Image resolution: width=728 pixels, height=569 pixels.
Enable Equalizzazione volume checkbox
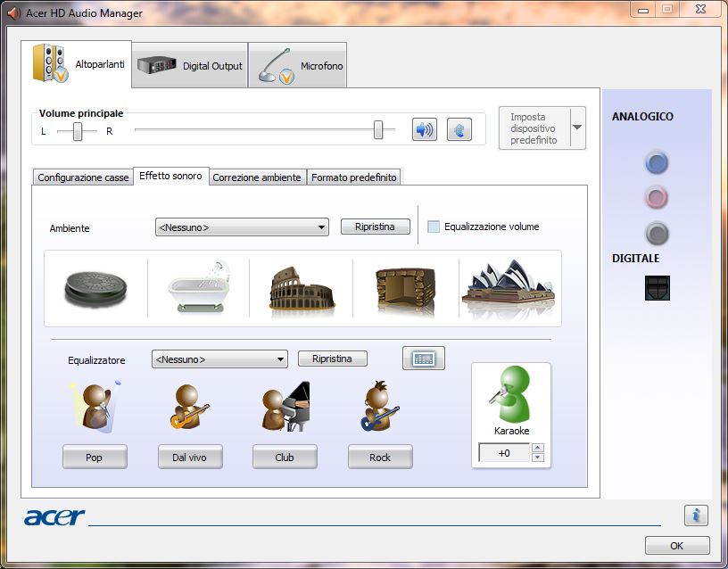(x=434, y=227)
